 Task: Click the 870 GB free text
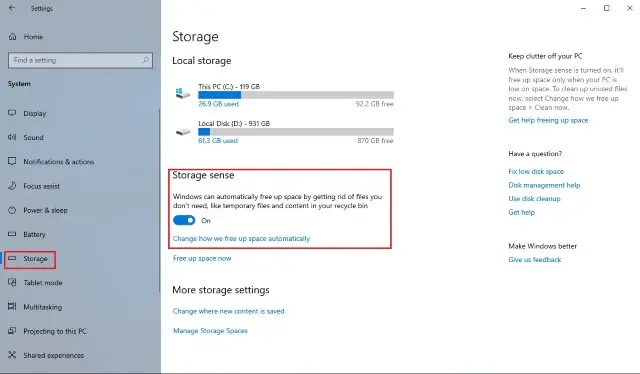375,141
